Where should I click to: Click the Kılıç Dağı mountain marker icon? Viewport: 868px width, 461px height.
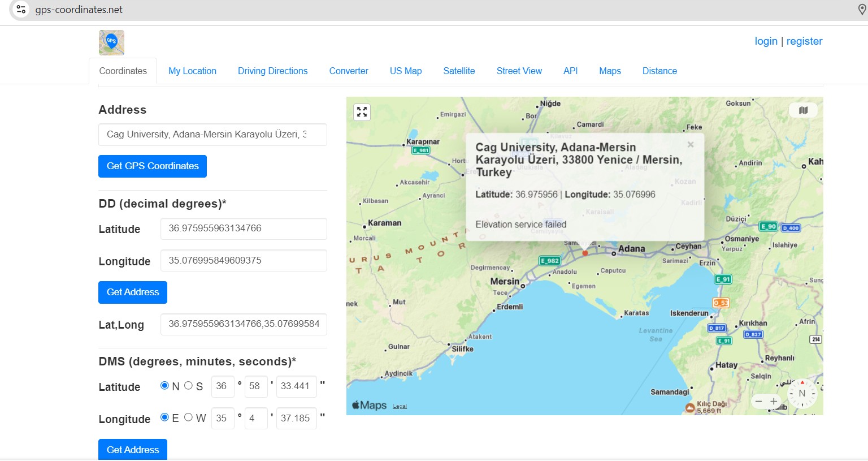point(689,407)
